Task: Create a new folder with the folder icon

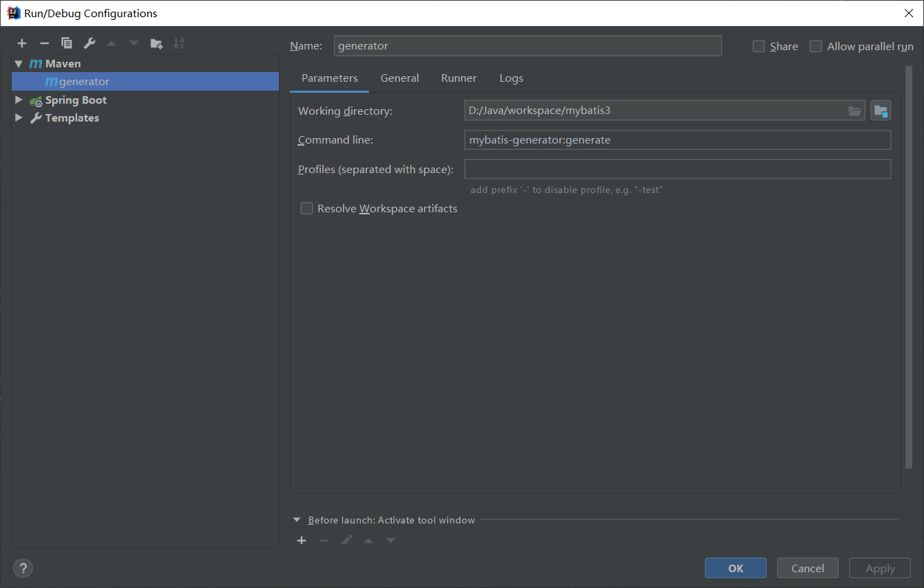Action: pyautogui.click(x=157, y=43)
